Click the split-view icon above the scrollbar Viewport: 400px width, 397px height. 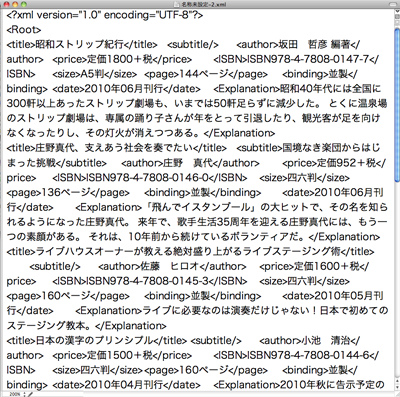[397, 17]
